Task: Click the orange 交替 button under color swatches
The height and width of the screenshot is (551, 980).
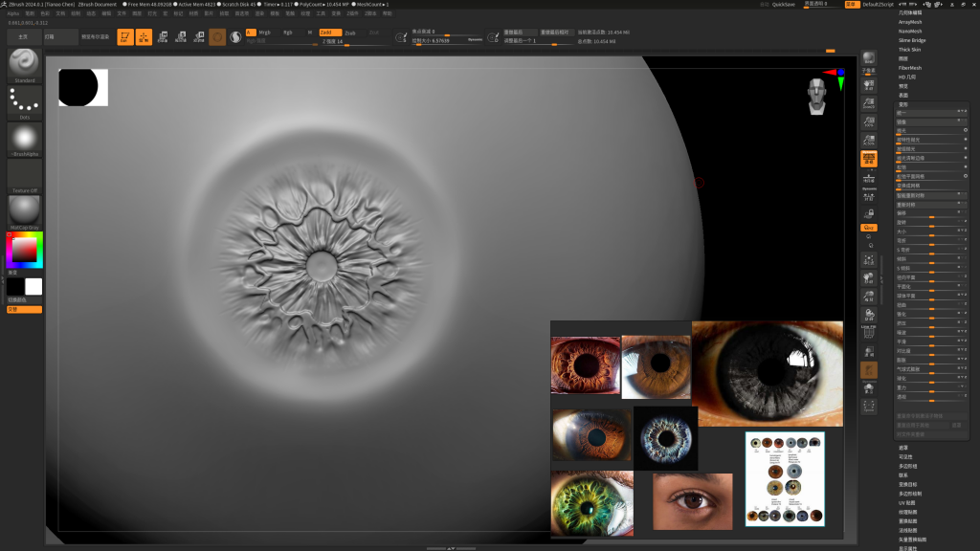Action: [24, 309]
